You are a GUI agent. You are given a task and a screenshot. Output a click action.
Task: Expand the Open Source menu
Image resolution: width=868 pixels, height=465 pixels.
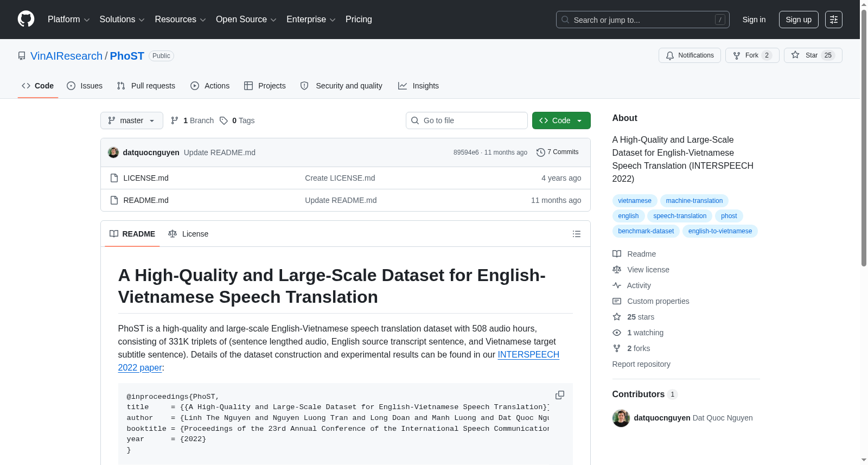tap(246, 20)
